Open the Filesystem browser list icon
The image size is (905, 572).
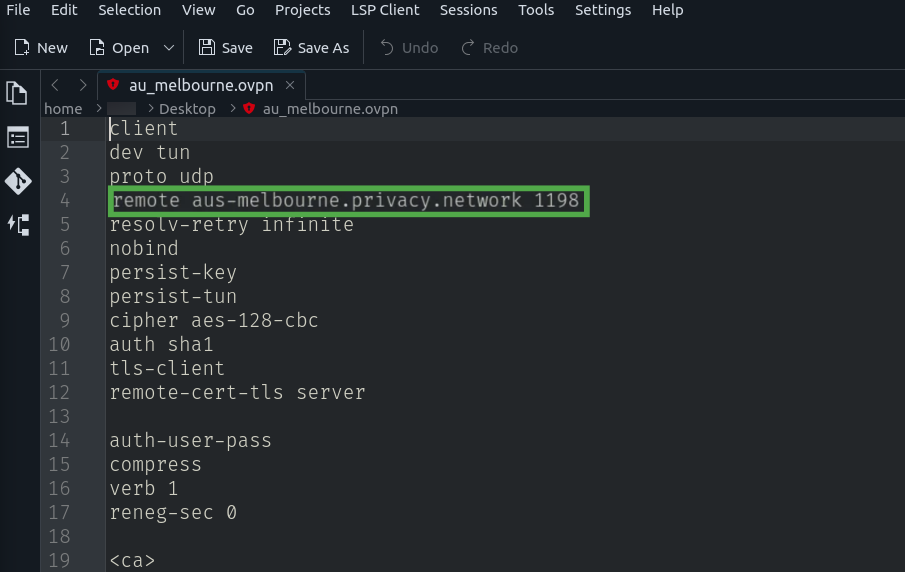pos(18,138)
